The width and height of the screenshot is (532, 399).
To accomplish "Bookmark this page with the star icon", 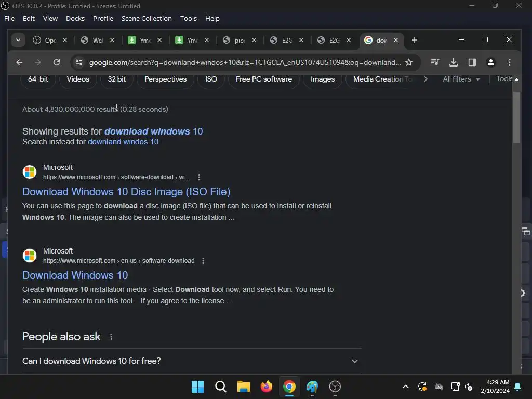I will point(409,62).
